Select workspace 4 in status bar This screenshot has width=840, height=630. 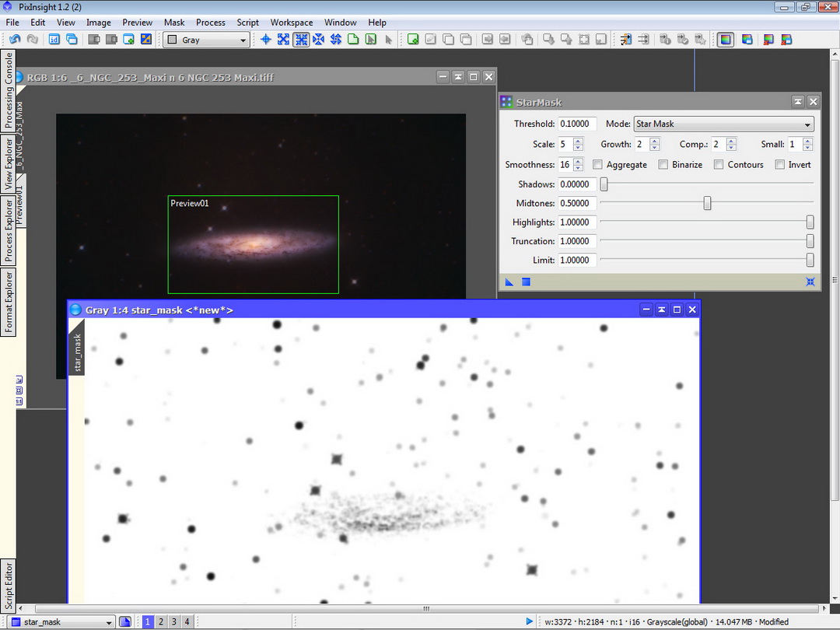(187, 622)
